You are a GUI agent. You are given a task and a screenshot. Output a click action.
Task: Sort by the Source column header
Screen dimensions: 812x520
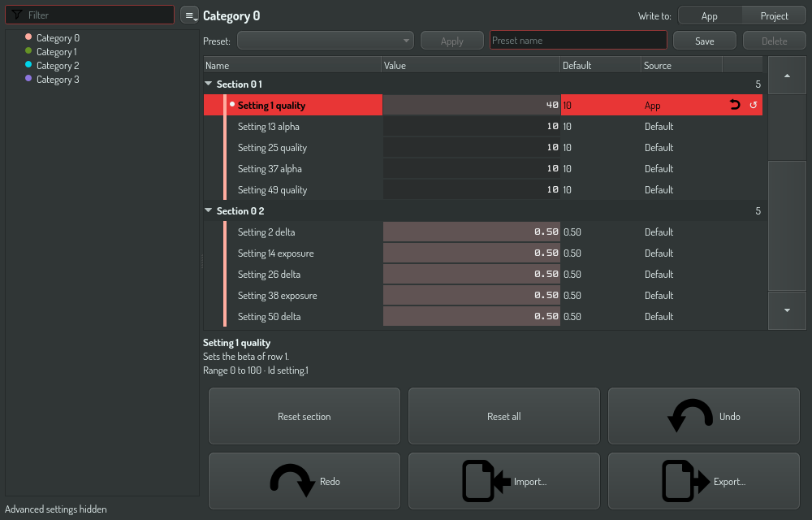pos(681,65)
